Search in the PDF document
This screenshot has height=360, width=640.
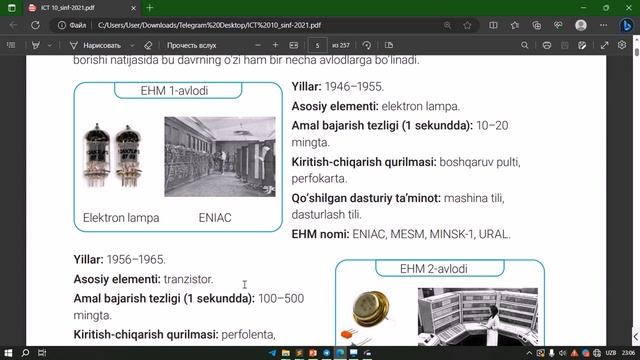(524, 45)
